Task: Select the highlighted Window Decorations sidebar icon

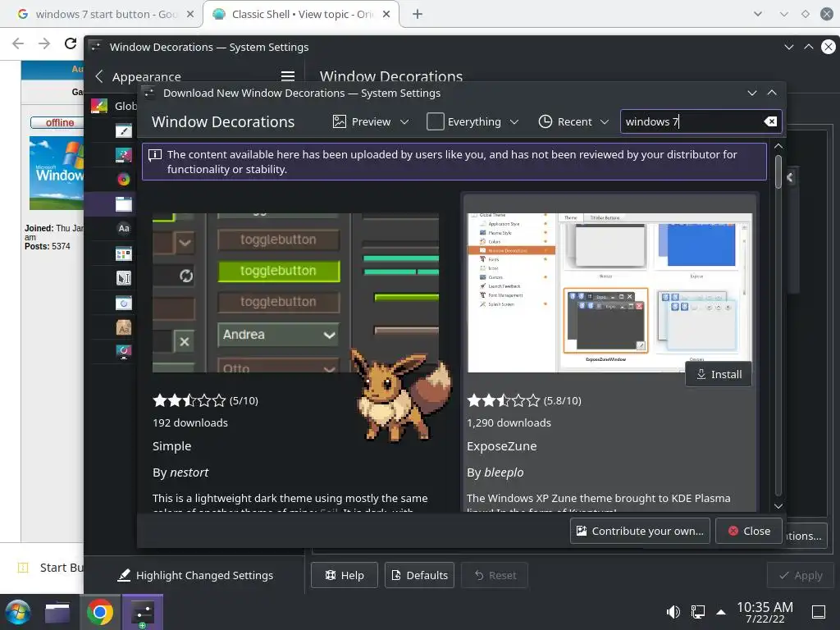Action: click(x=123, y=204)
